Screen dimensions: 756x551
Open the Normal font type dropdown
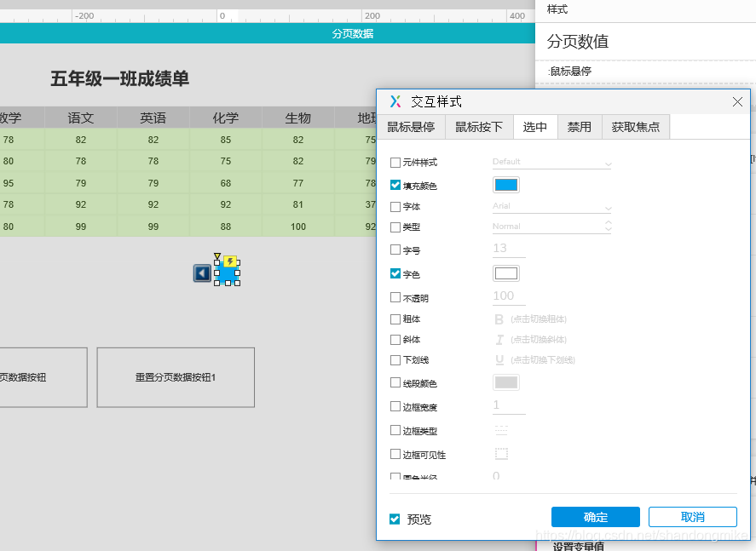click(x=552, y=227)
